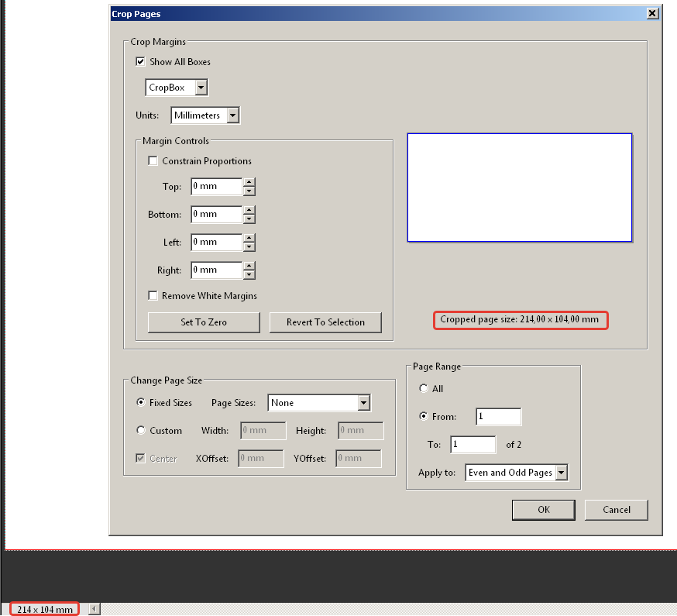Expand the Units Millimeters dropdown
677x616 pixels.
pyautogui.click(x=205, y=115)
